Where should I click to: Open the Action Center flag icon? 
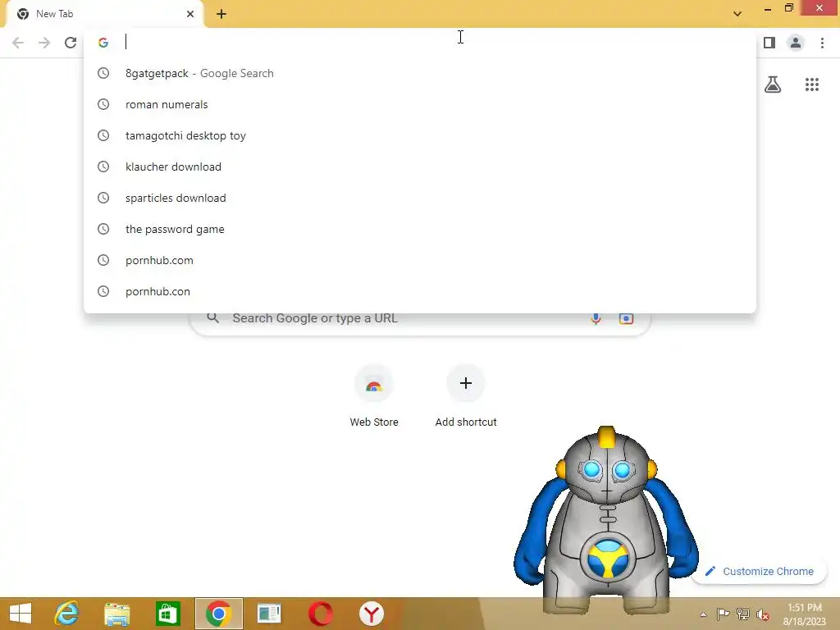coord(723,614)
